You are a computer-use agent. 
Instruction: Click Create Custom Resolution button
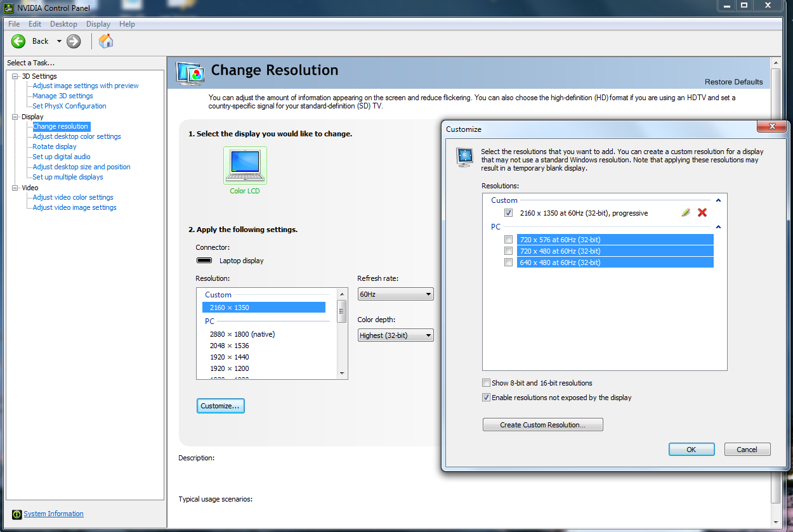point(542,425)
